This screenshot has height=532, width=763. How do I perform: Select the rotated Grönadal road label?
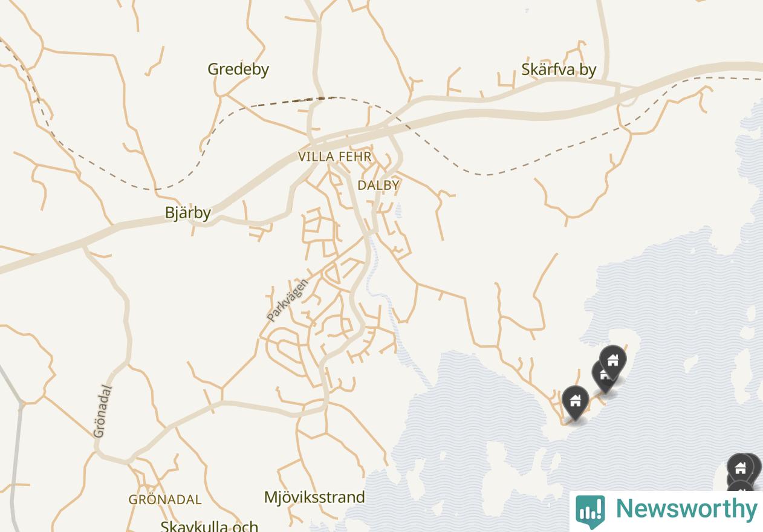tap(103, 411)
